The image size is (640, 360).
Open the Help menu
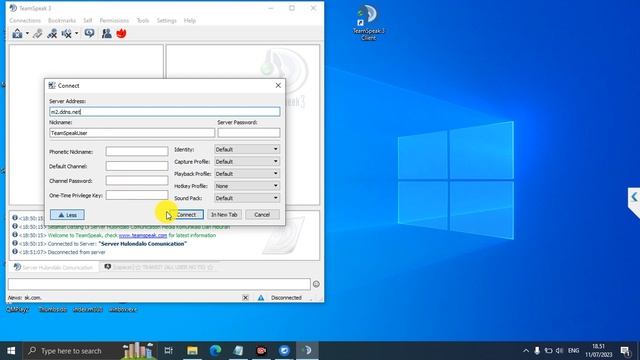[190, 20]
